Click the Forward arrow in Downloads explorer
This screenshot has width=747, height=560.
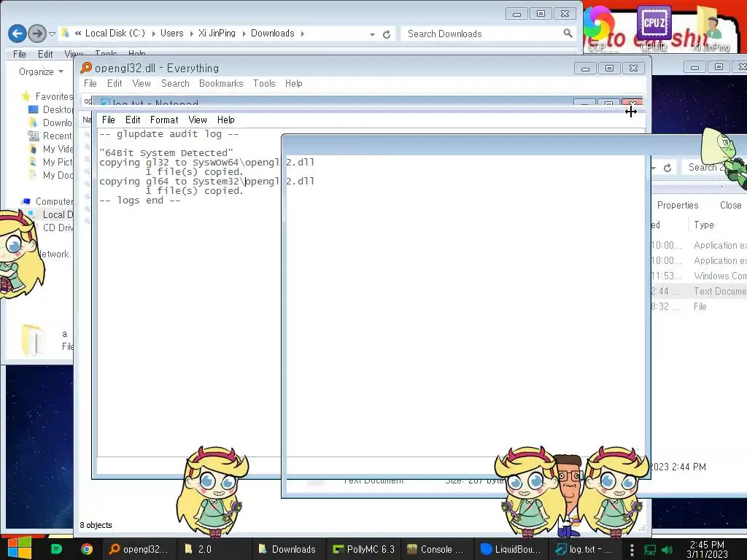(36, 34)
